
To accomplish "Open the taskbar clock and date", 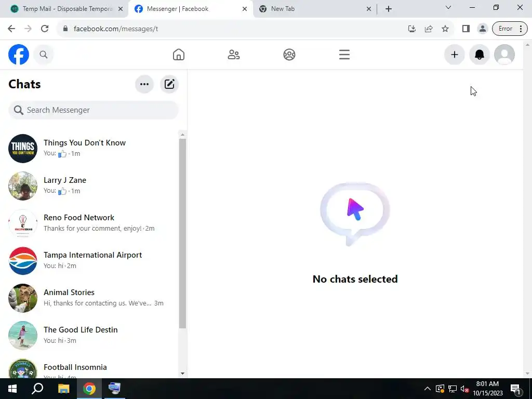I will [487, 389].
